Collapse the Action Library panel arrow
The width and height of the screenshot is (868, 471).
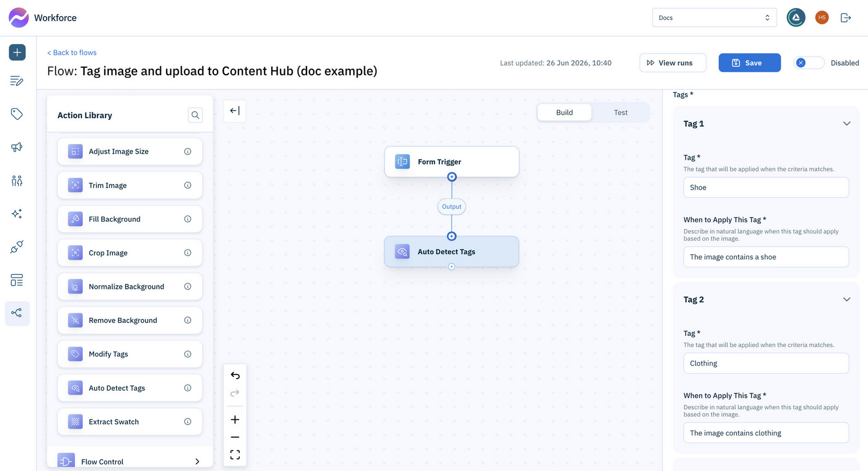[235, 111]
